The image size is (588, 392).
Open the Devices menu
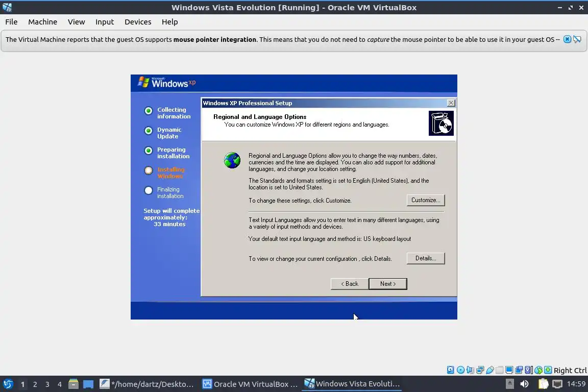[x=138, y=22]
